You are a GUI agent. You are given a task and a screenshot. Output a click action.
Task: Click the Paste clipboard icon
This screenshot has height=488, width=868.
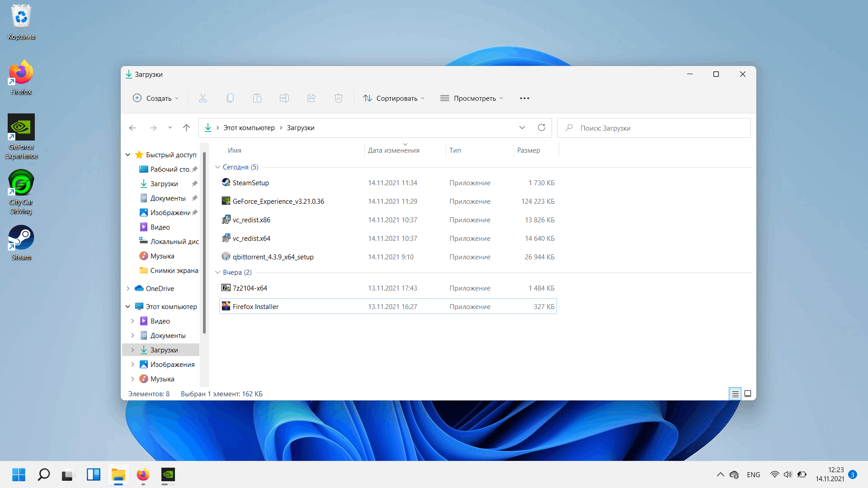point(257,98)
